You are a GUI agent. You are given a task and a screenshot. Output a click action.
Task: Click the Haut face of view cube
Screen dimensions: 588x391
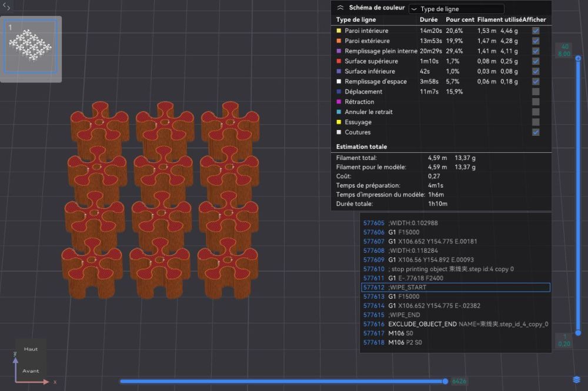pyautogui.click(x=31, y=349)
